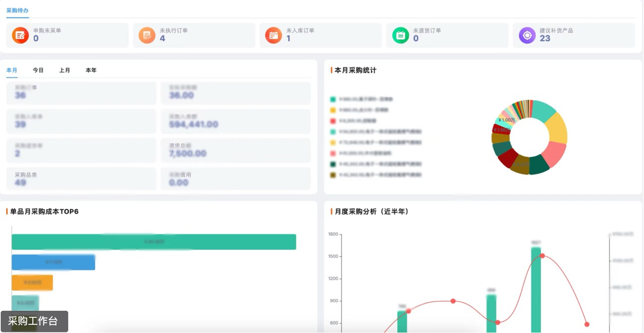This screenshot has width=644, height=333.
Task: Click the longest green bar in TOP6 chart
Action: click(154, 242)
